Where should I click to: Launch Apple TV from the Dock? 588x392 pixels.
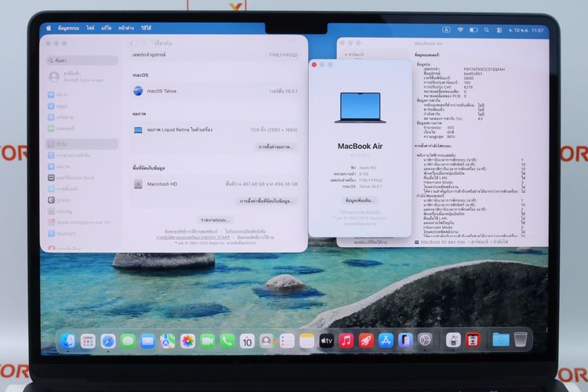coord(327,341)
